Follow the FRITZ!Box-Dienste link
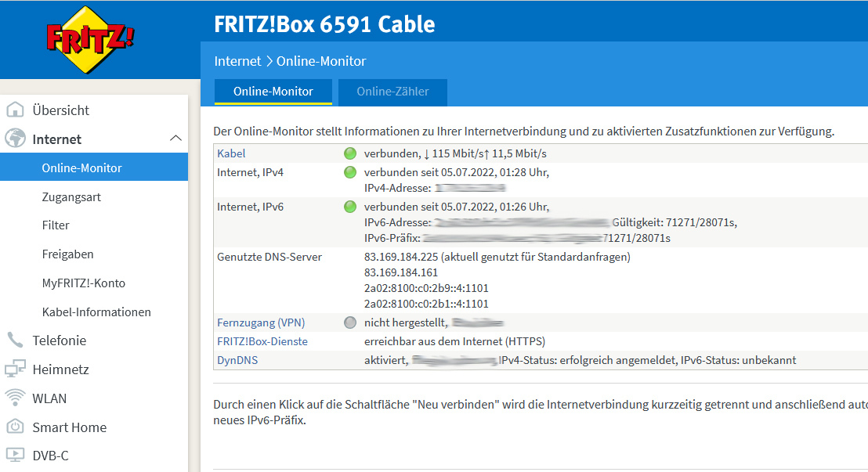 click(262, 341)
